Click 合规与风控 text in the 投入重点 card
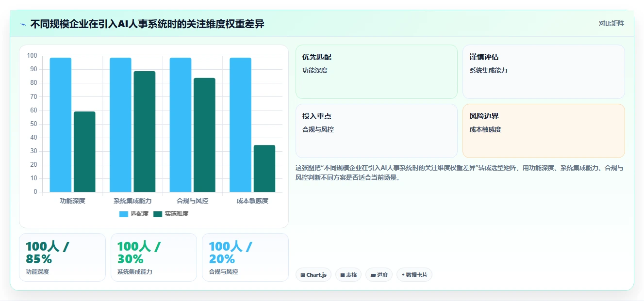 (x=318, y=129)
